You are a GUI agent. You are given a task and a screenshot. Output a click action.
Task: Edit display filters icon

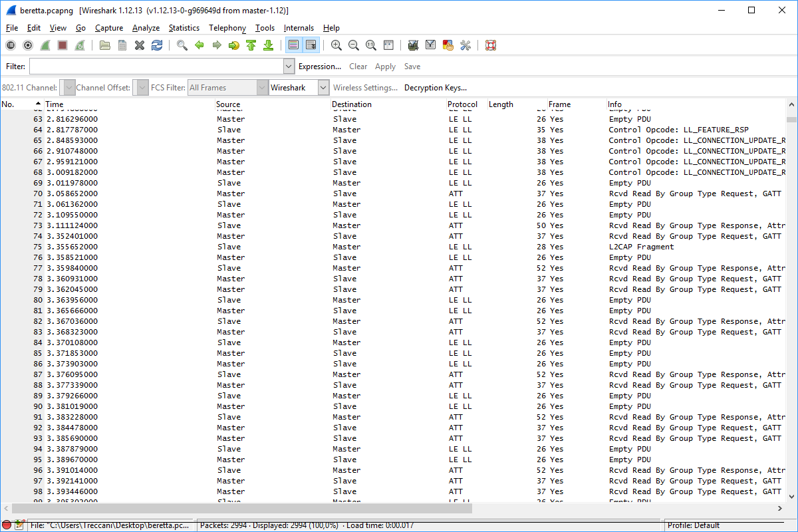(431, 45)
